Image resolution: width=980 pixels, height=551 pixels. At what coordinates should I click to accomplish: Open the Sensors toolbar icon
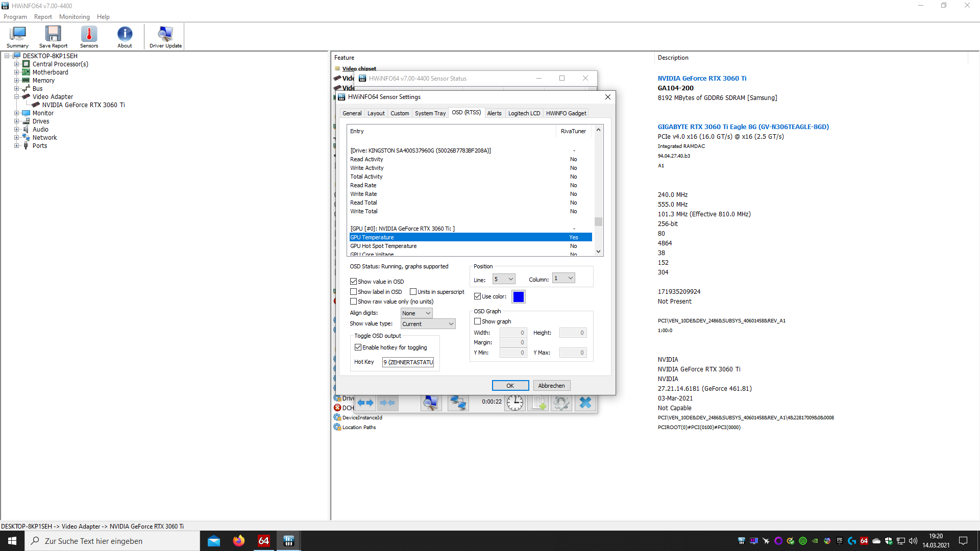tap(89, 37)
